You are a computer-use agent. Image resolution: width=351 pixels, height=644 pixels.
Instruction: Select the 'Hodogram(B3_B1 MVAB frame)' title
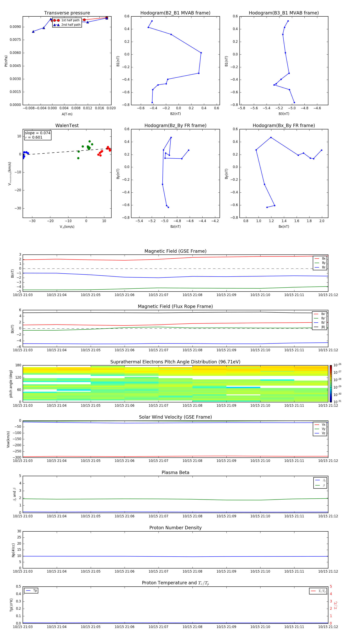(x=284, y=13)
